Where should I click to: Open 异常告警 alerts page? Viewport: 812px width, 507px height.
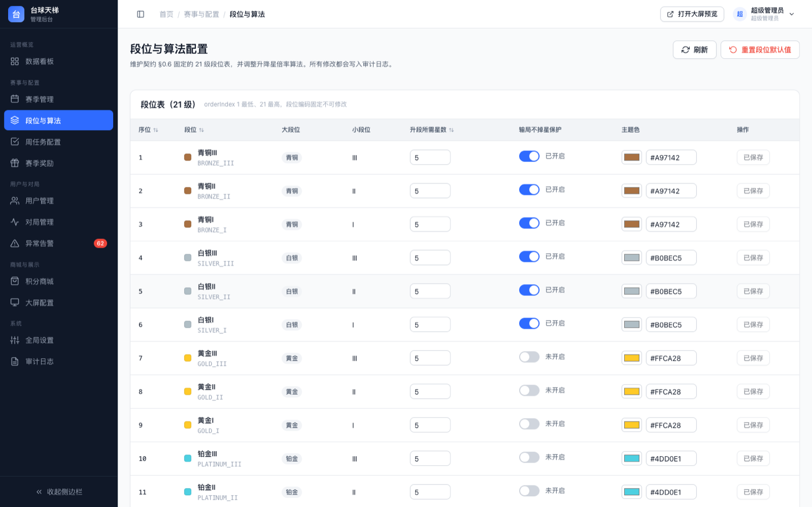click(58, 243)
